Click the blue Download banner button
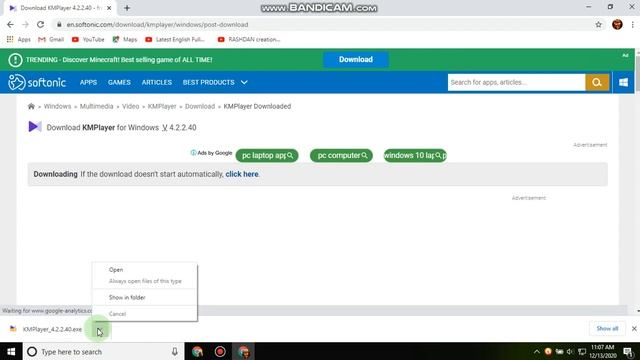 pyautogui.click(x=356, y=60)
